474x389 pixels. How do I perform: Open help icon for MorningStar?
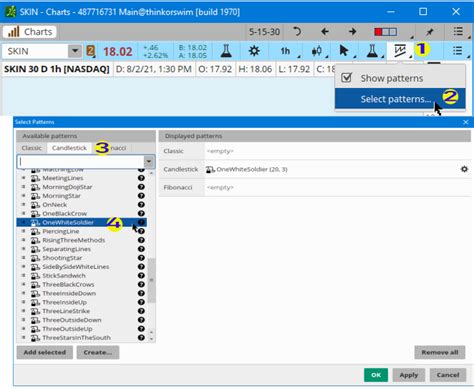point(141,196)
